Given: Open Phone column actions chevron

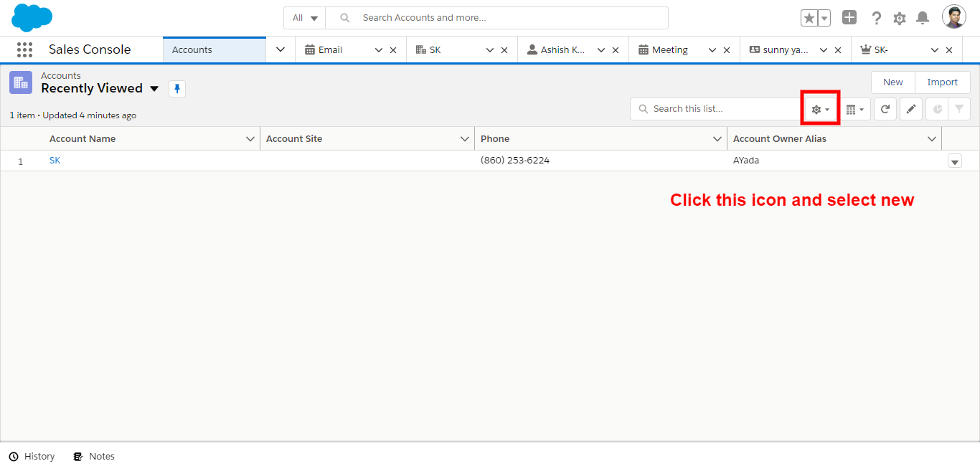Looking at the screenshot, I should [717, 139].
